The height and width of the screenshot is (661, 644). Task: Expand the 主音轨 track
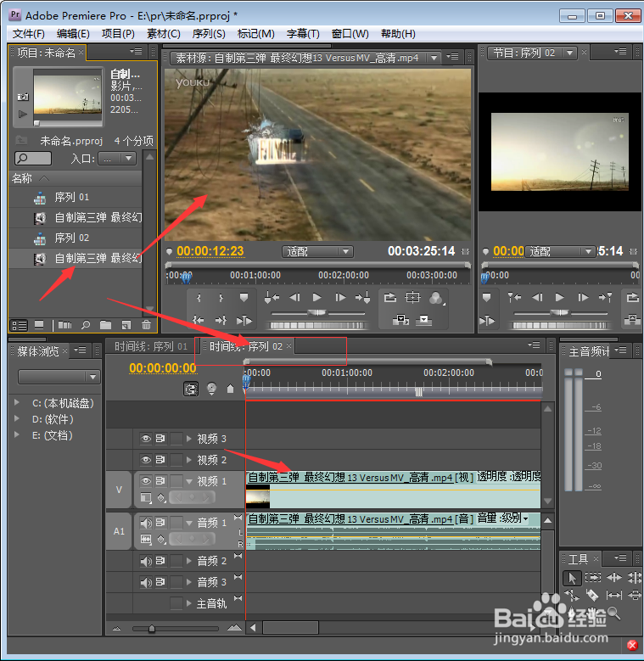[189, 603]
